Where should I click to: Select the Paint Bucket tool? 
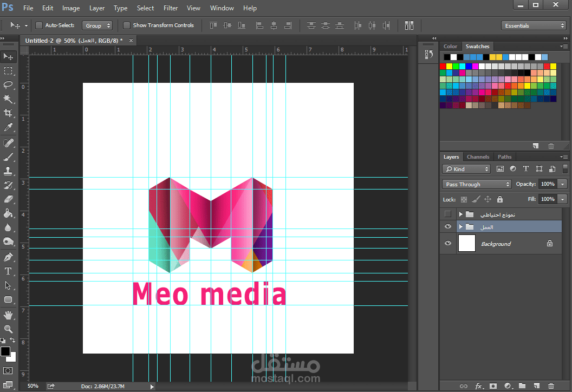coord(8,213)
